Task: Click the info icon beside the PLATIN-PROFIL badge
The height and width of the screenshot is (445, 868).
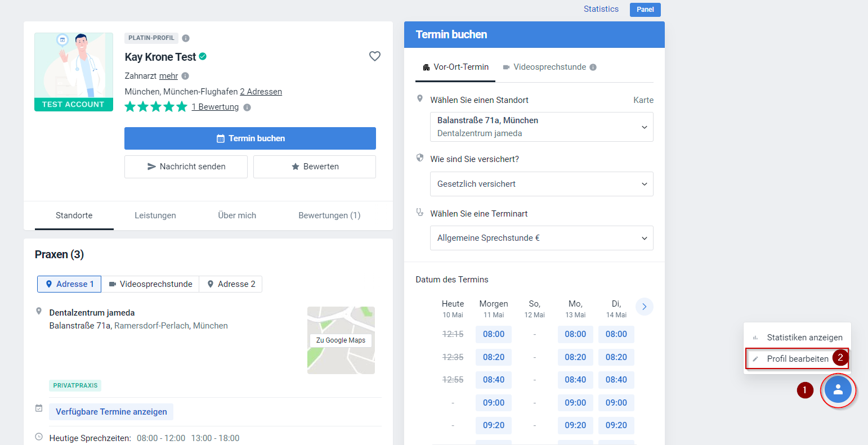Action: pyautogui.click(x=186, y=38)
